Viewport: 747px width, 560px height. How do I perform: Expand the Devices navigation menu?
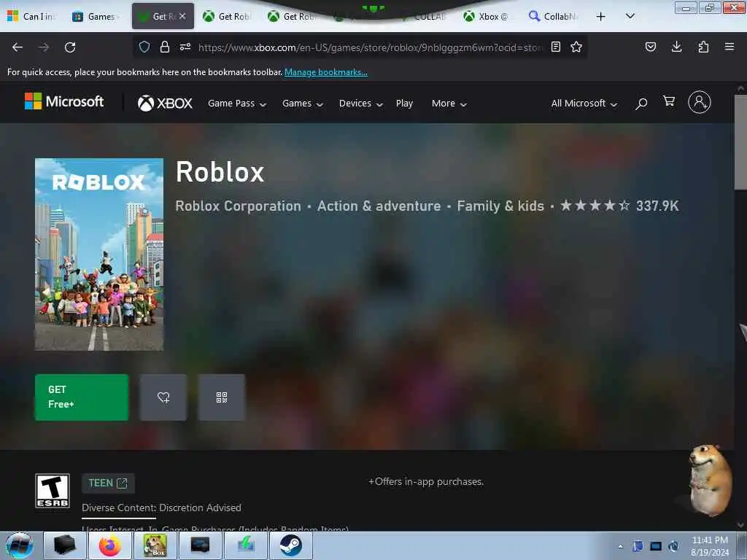click(x=360, y=104)
